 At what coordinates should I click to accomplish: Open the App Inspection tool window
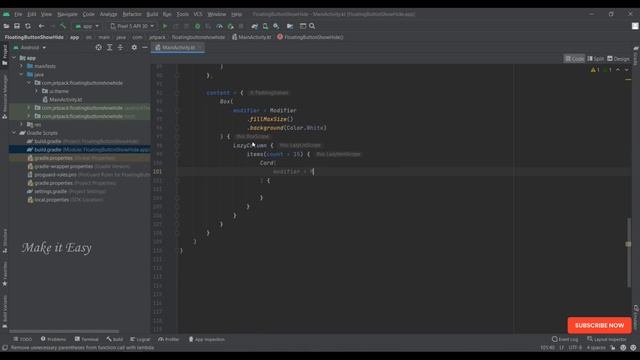[x=207, y=340]
